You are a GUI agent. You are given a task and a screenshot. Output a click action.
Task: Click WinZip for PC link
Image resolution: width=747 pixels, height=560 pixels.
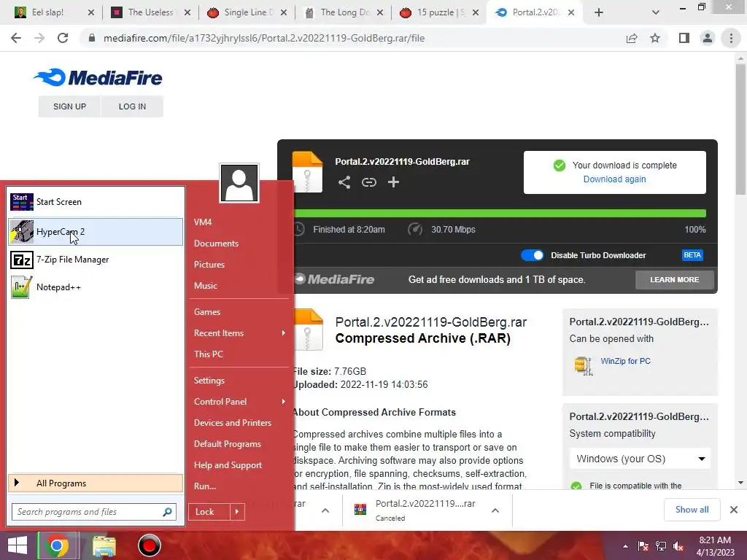[x=625, y=361]
